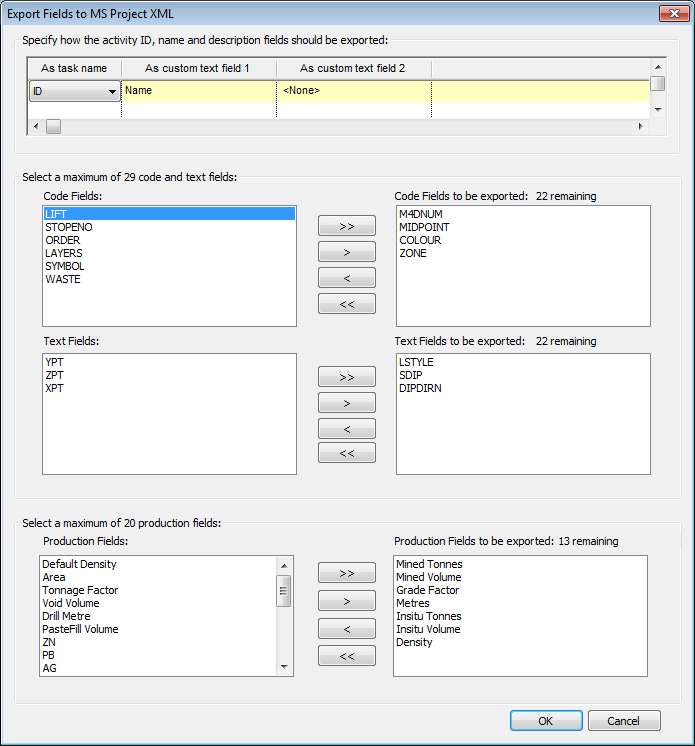Image resolution: width=695 pixels, height=746 pixels.
Task: Click the horizontal scrollbar right arrow in grid
Action: click(641, 127)
